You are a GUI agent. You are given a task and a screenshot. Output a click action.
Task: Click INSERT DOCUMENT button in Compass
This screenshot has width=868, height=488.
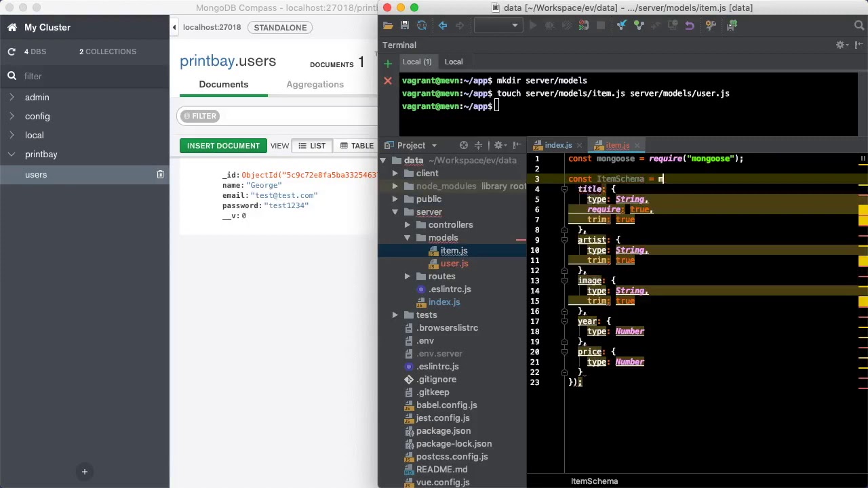click(x=223, y=146)
